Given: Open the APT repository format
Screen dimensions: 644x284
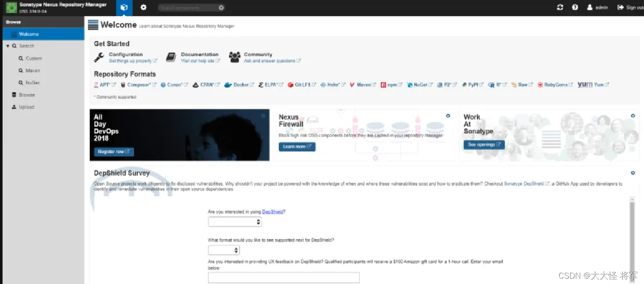Looking at the screenshot, I should pos(105,85).
